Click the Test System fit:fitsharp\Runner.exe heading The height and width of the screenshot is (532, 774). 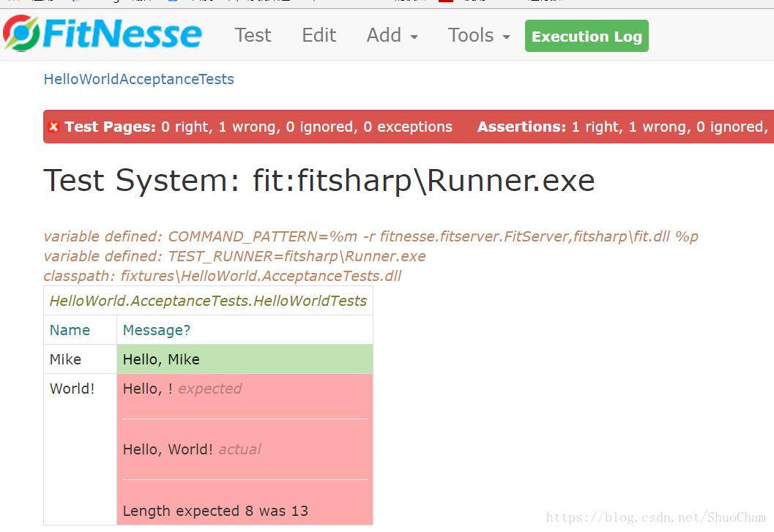pos(319,180)
